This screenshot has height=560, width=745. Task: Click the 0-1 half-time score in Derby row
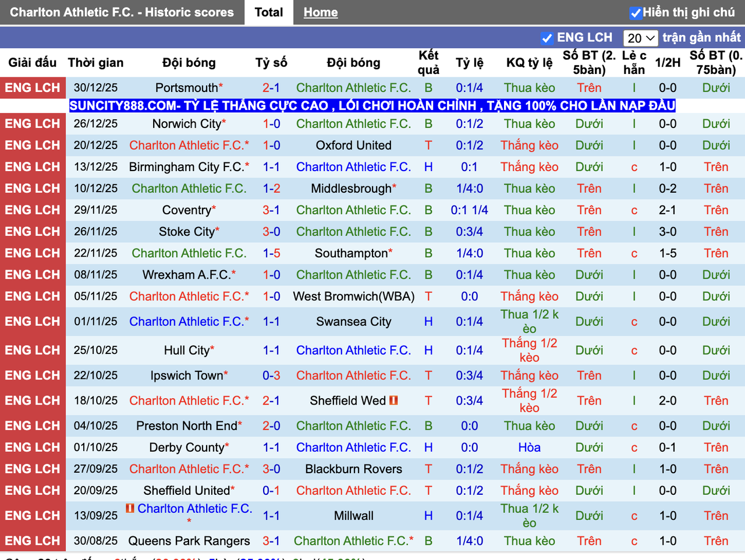pos(668,448)
